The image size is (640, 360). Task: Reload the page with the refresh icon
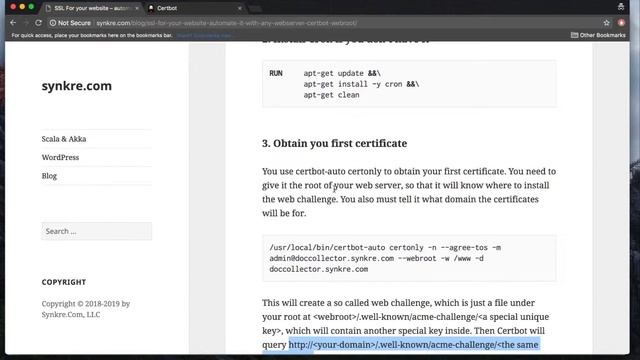point(38,23)
